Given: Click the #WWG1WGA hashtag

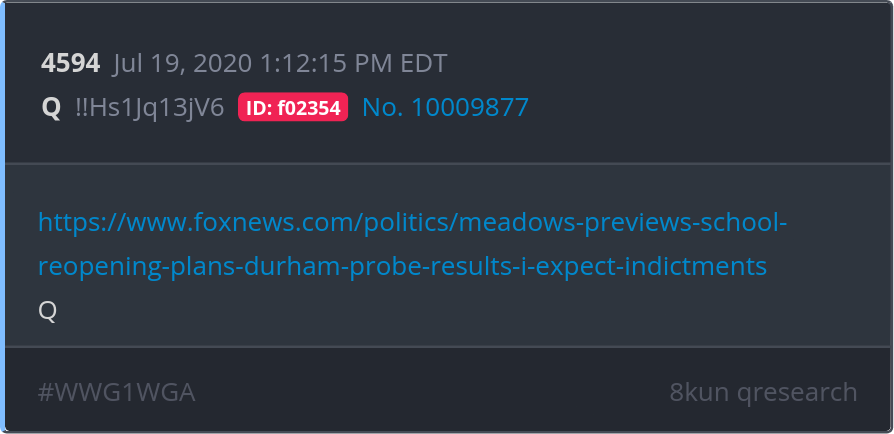Looking at the screenshot, I should [x=116, y=393].
